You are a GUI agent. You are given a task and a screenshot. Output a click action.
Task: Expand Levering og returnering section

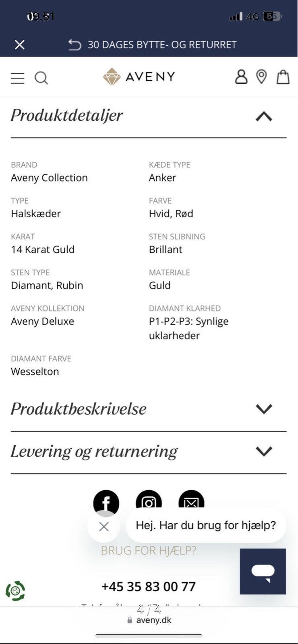coord(264,451)
